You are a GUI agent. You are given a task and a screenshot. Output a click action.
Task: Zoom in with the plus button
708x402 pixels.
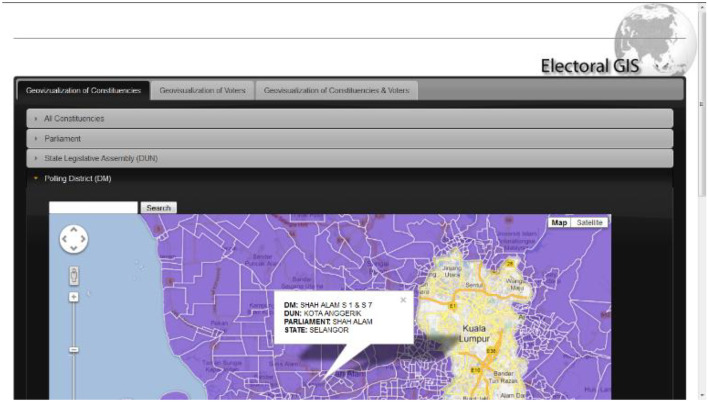tap(74, 297)
